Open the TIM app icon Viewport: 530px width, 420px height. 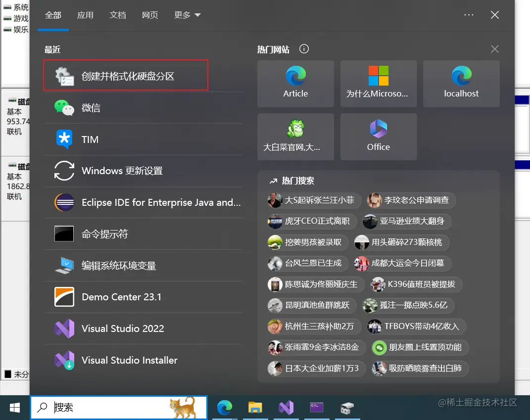[x=64, y=139]
